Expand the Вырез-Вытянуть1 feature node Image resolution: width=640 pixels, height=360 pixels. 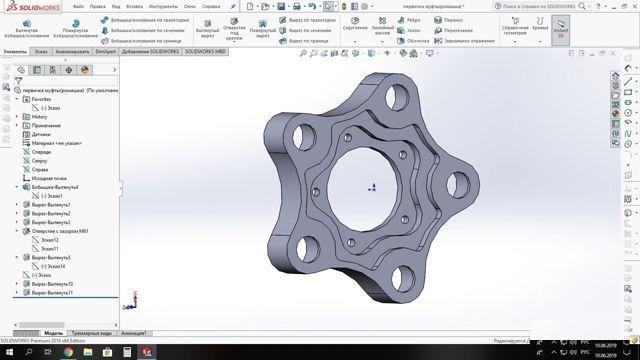[x=17, y=204]
